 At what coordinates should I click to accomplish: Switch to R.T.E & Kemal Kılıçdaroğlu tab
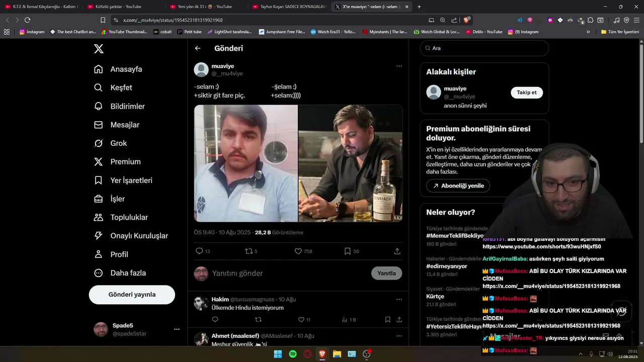[x=40, y=7]
